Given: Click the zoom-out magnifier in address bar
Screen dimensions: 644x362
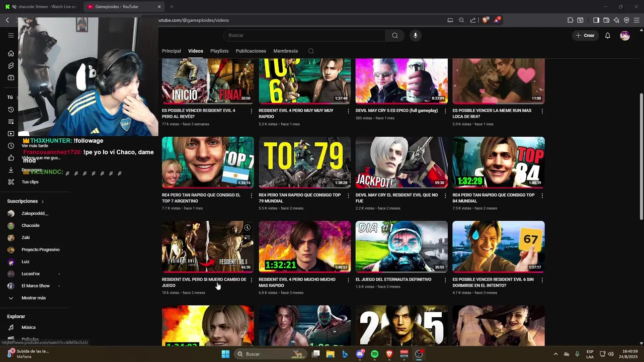Looking at the screenshot, I should [461, 20].
